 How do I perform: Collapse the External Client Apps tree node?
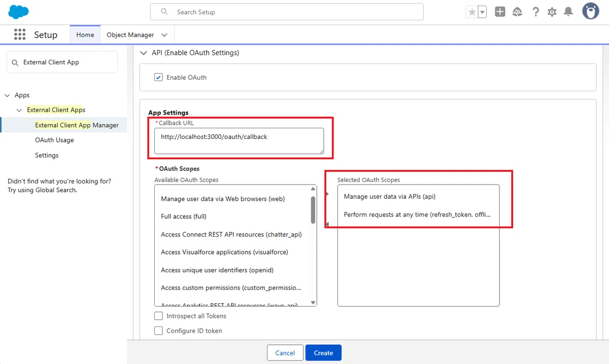point(19,110)
